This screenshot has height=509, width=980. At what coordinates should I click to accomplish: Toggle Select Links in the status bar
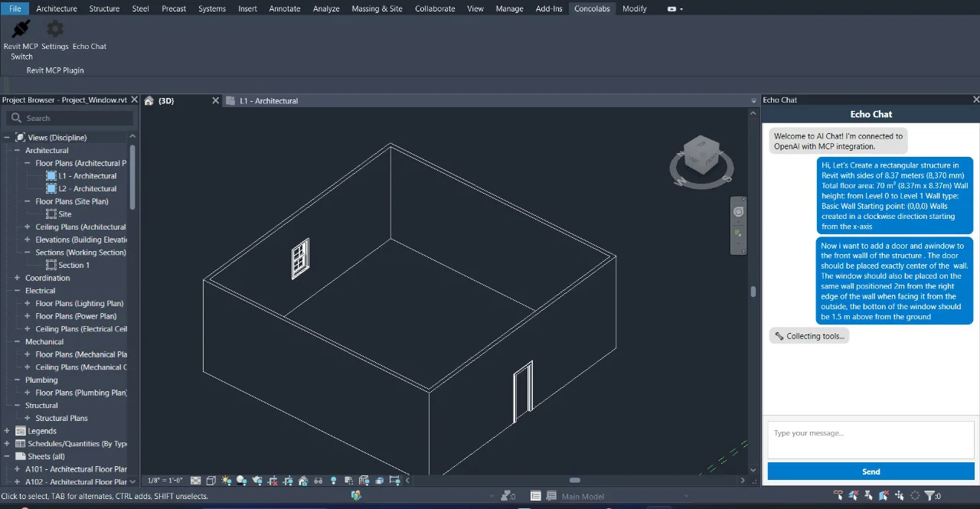pyautogui.click(x=838, y=495)
